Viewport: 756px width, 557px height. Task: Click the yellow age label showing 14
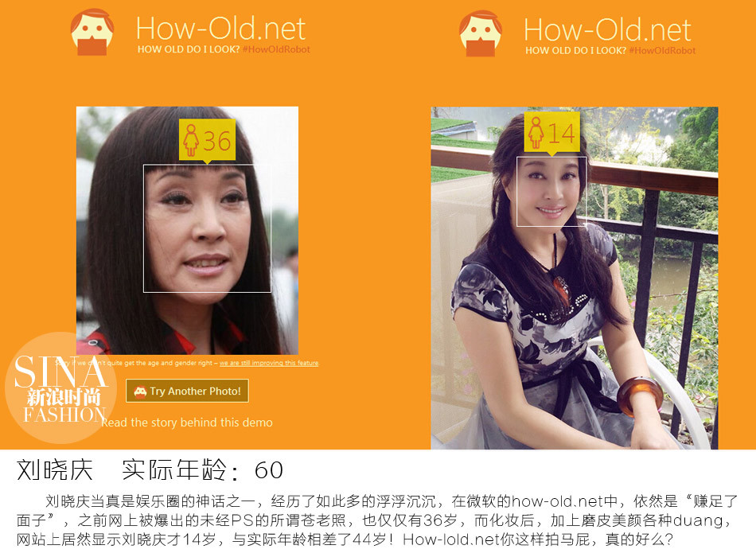click(x=552, y=133)
